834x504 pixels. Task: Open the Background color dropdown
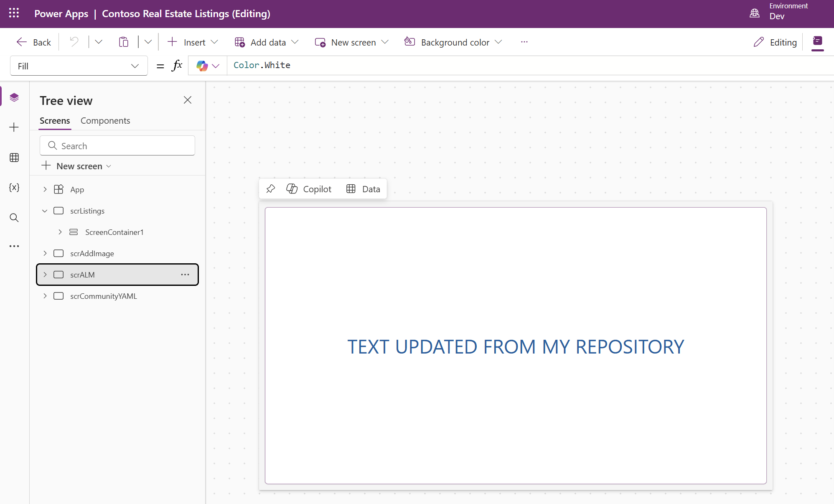(454, 42)
